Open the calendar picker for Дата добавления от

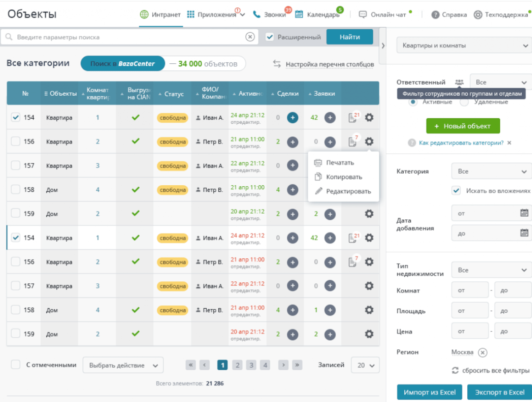[x=525, y=213]
